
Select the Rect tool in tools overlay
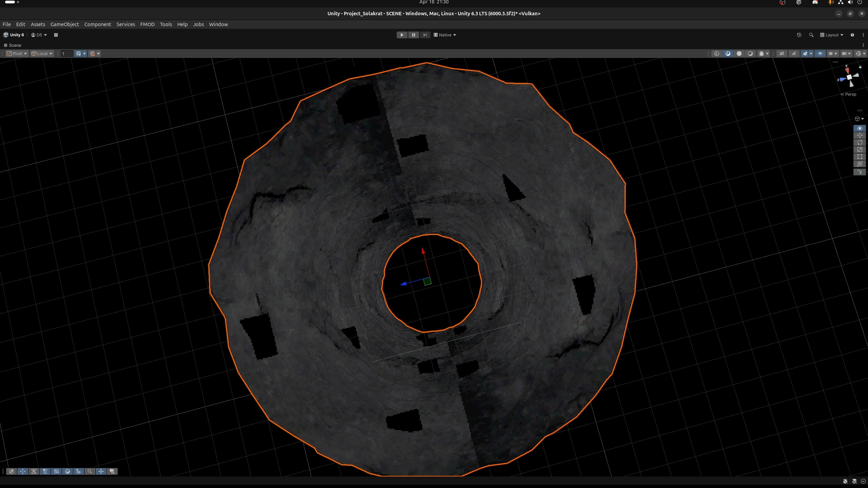(860, 157)
